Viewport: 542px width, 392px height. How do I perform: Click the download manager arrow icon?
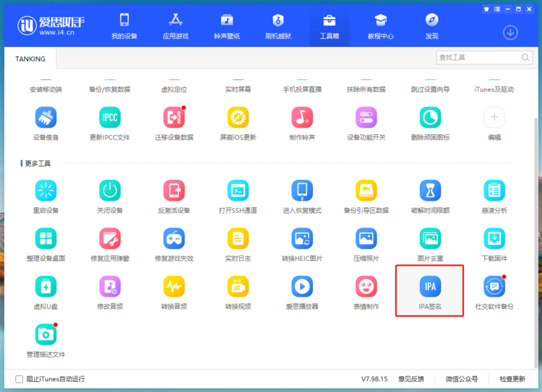pos(510,32)
